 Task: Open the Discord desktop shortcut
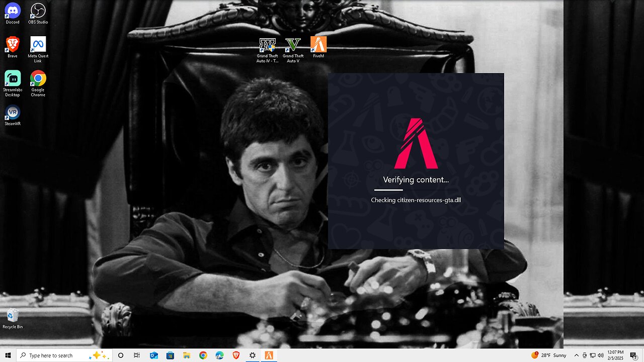tap(13, 14)
